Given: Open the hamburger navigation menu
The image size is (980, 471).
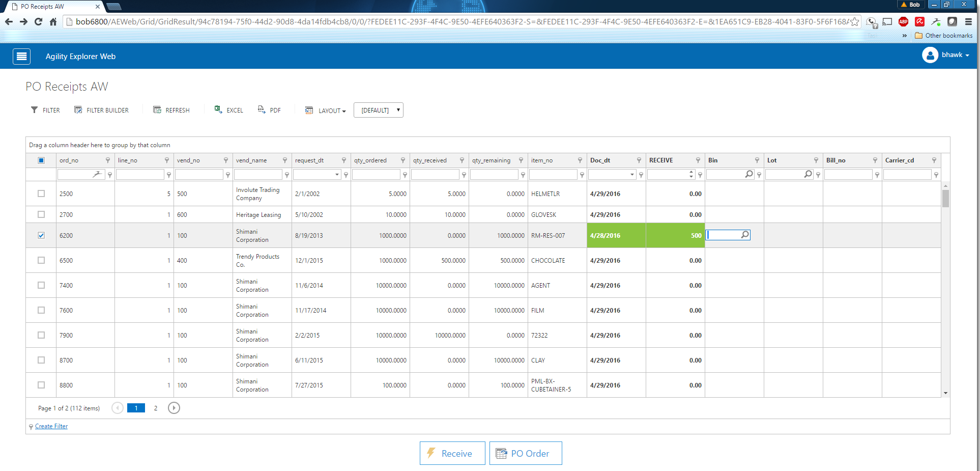Looking at the screenshot, I should (21, 57).
